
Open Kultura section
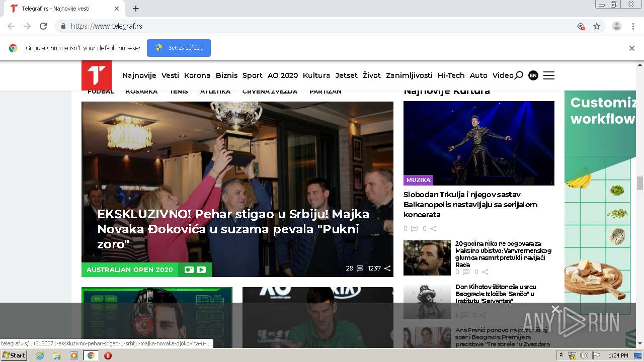click(x=316, y=75)
